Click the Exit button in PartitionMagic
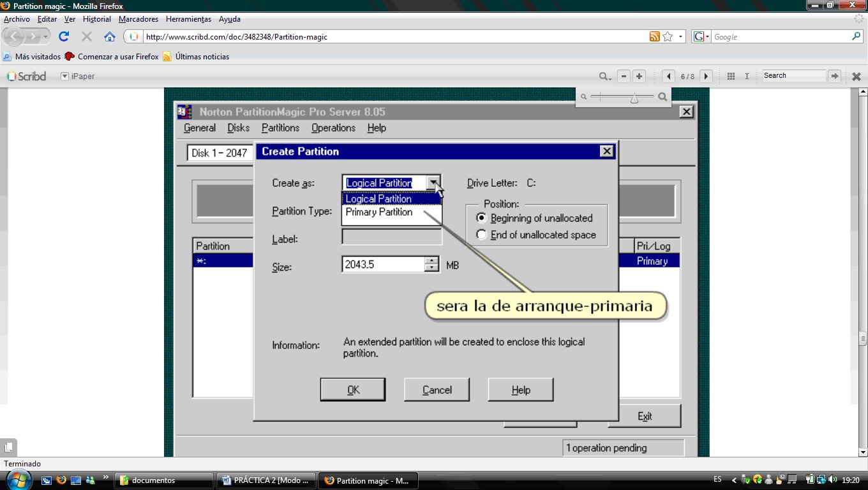This screenshot has width=868, height=490. (x=645, y=416)
